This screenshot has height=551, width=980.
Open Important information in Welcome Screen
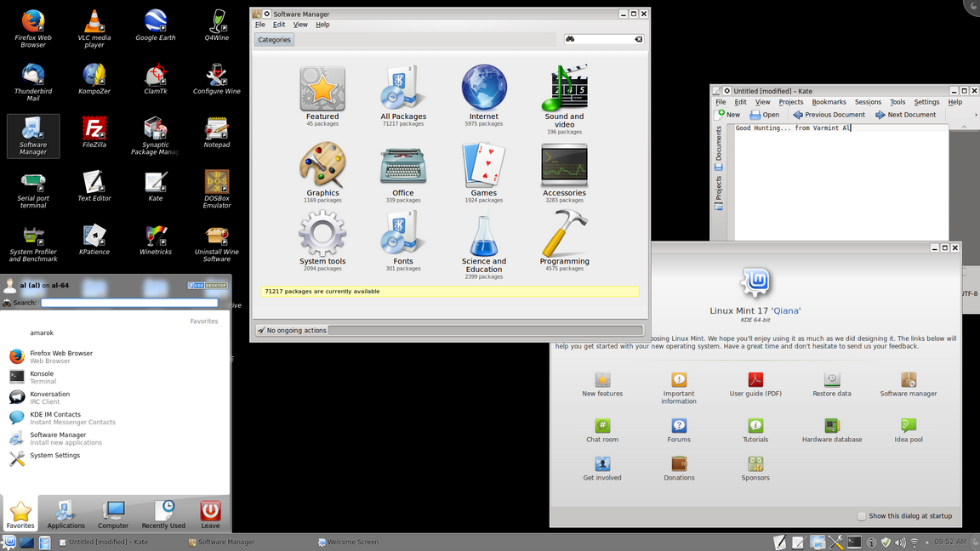pyautogui.click(x=679, y=388)
